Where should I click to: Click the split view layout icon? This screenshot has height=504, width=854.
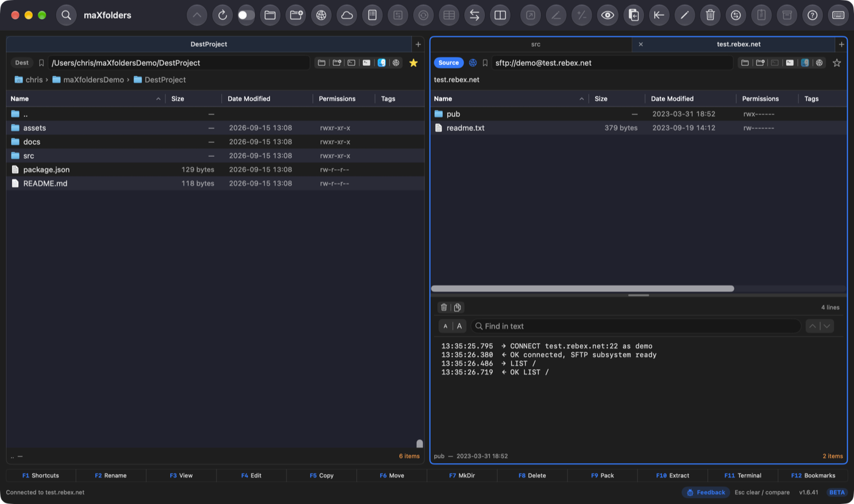pyautogui.click(x=500, y=15)
